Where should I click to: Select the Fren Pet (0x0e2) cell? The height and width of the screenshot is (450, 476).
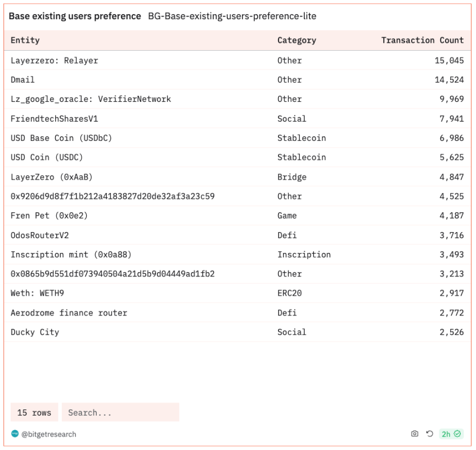coord(49,216)
